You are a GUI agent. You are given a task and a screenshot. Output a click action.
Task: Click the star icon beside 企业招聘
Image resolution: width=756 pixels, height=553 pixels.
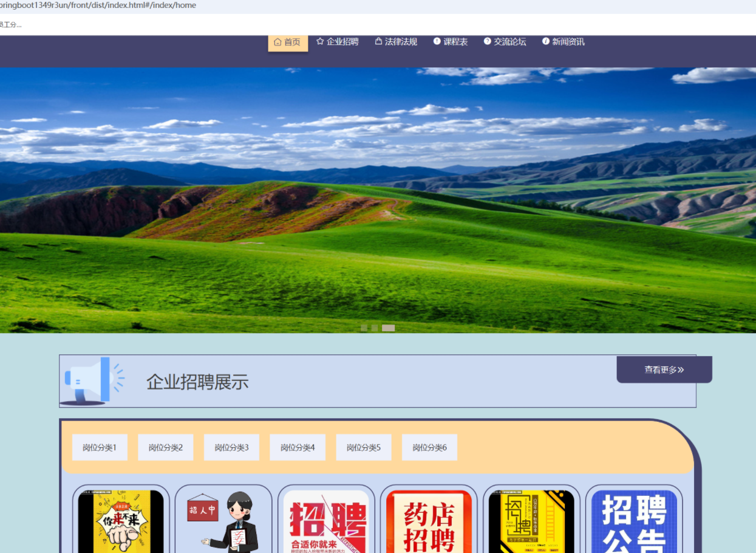[320, 41]
